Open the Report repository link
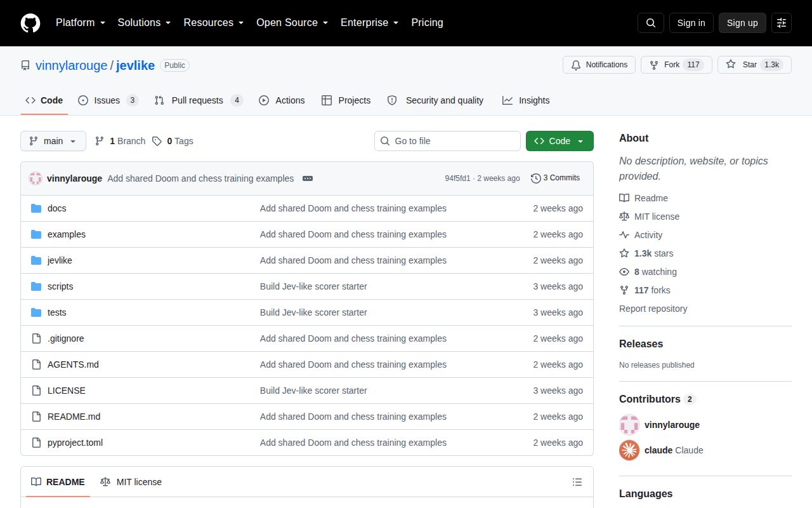Screen dimensions: 812x508 pos(653,309)
